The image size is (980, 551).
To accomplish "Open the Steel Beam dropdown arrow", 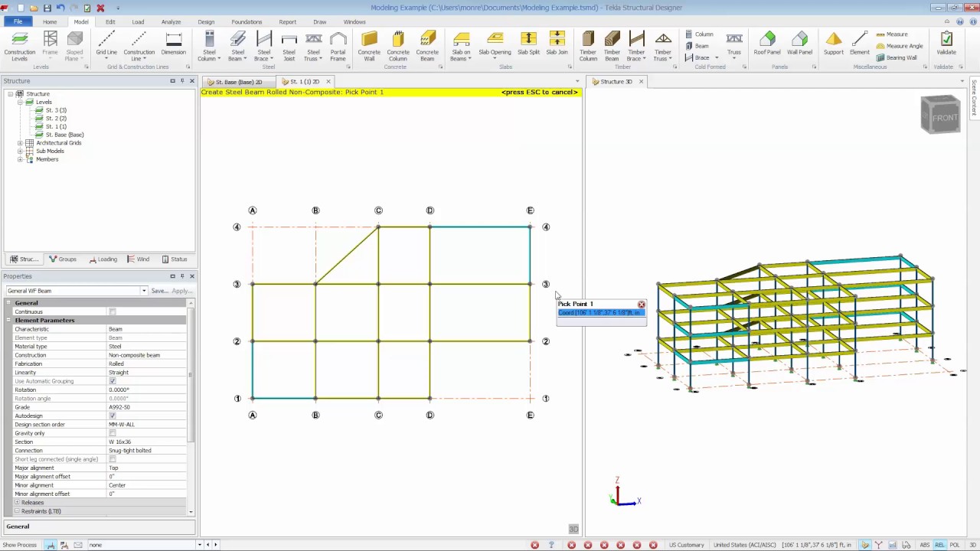I will [244, 59].
